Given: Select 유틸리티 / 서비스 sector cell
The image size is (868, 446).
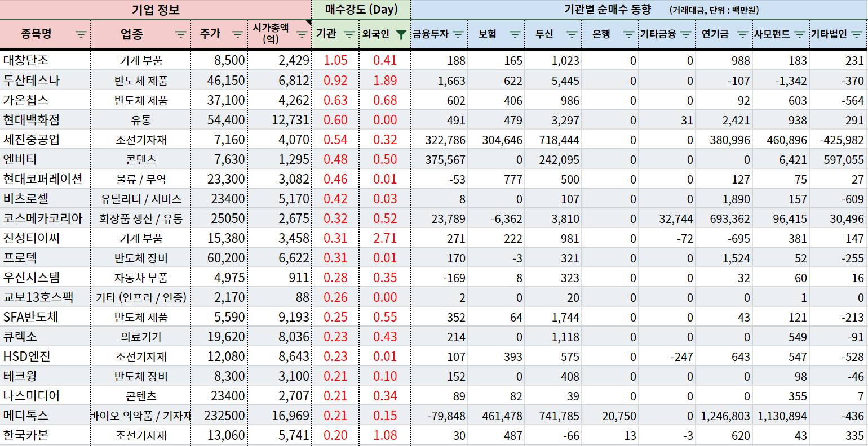Looking at the screenshot, I should coord(141,198).
